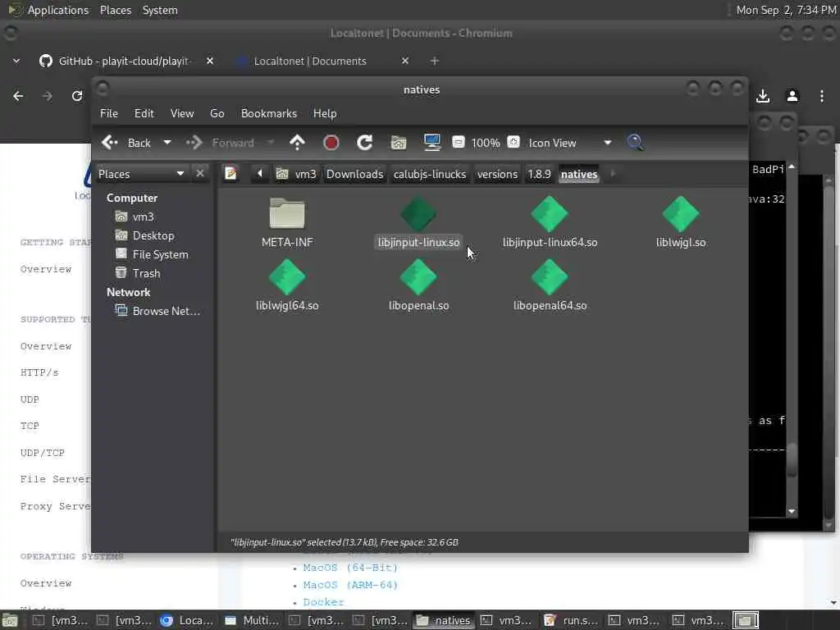Go back with the Back arrow in natives
Image resolution: width=840 pixels, height=630 pixels.
click(126, 143)
